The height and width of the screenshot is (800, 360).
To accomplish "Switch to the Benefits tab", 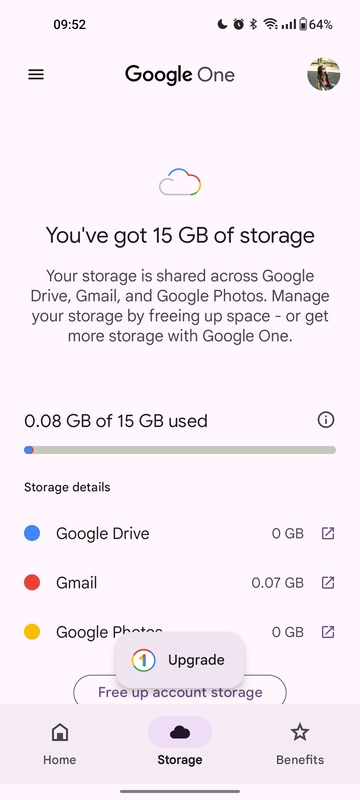I will click(300, 743).
